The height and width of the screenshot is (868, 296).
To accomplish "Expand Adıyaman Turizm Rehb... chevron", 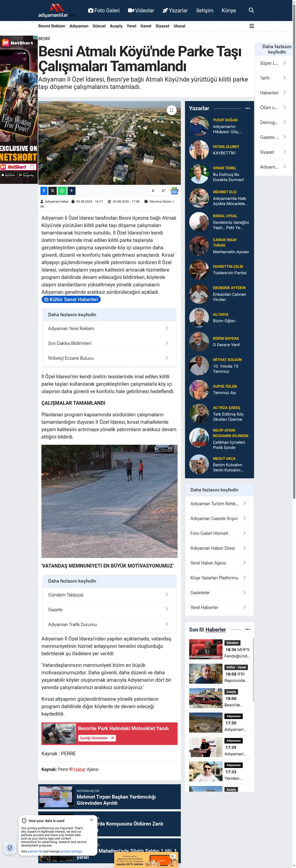I will coord(244,503).
